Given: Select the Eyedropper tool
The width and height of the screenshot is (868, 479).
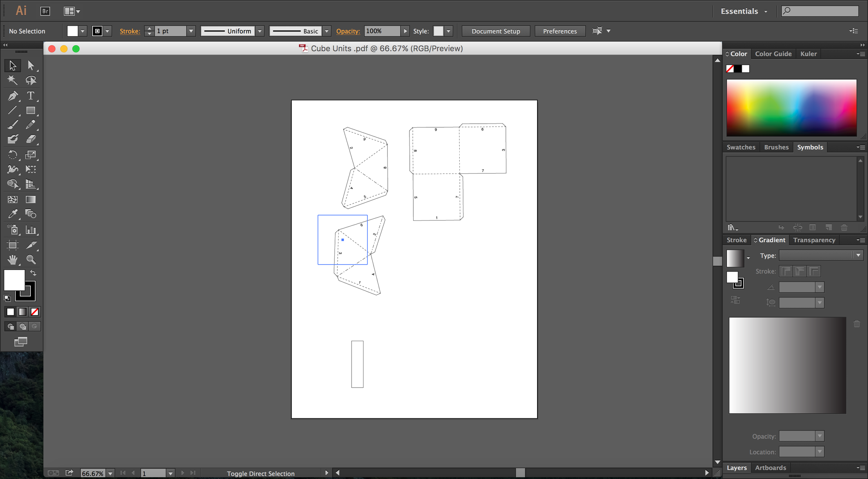Looking at the screenshot, I should pos(13,214).
